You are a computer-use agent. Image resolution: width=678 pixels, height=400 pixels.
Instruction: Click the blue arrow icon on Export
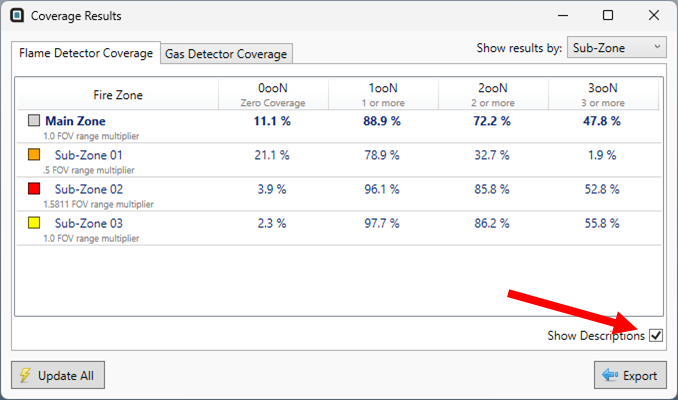tap(609, 376)
